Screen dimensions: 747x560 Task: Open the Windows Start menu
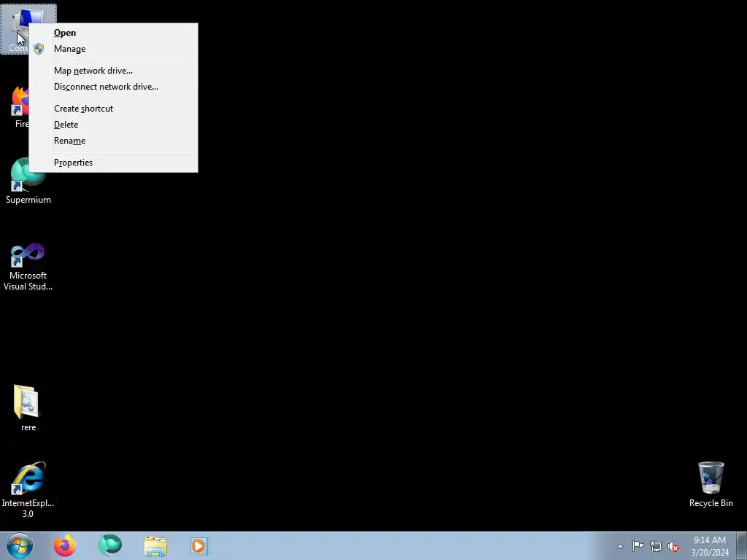[x=20, y=545]
